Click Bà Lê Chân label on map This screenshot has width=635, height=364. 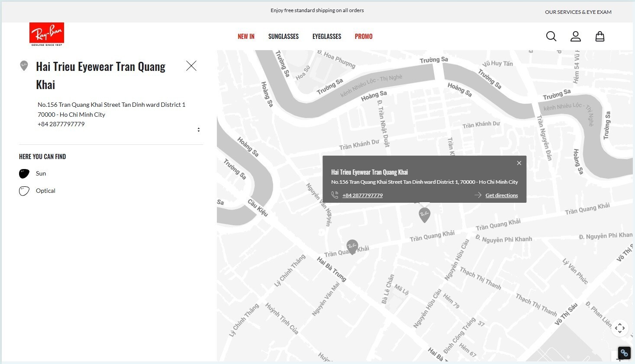(x=388, y=289)
